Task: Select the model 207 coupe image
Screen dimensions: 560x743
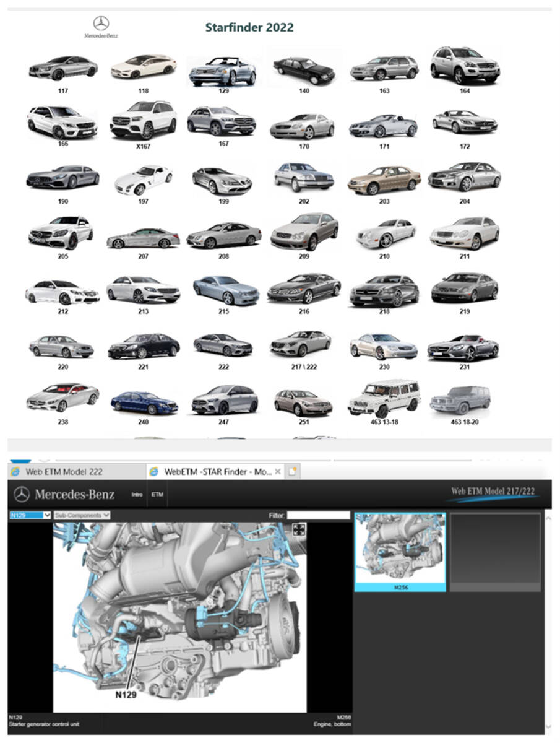Action: tap(144, 238)
